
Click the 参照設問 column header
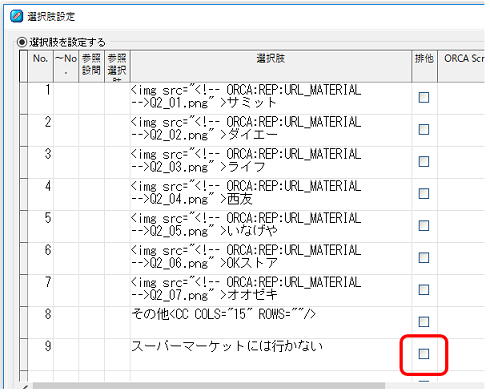coord(92,66)
